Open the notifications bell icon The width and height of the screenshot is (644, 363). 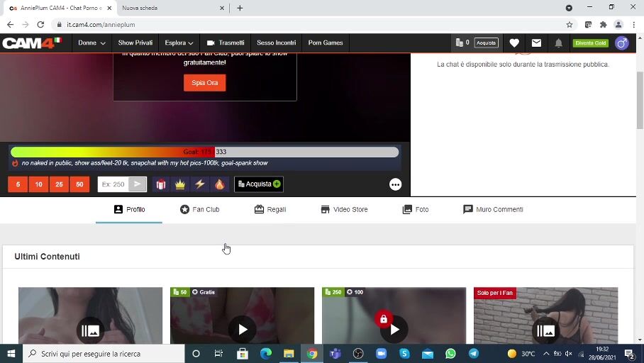tap(558, 43)
